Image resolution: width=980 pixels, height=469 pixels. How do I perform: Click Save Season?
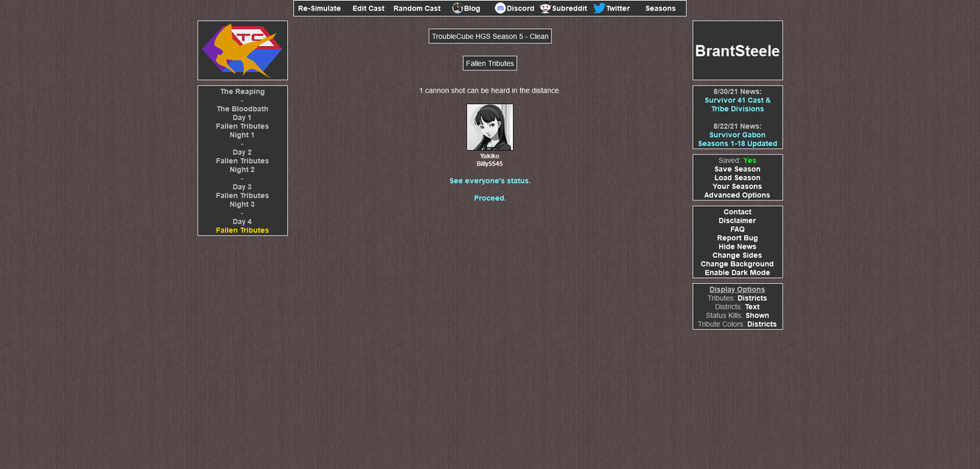(737, 169)
